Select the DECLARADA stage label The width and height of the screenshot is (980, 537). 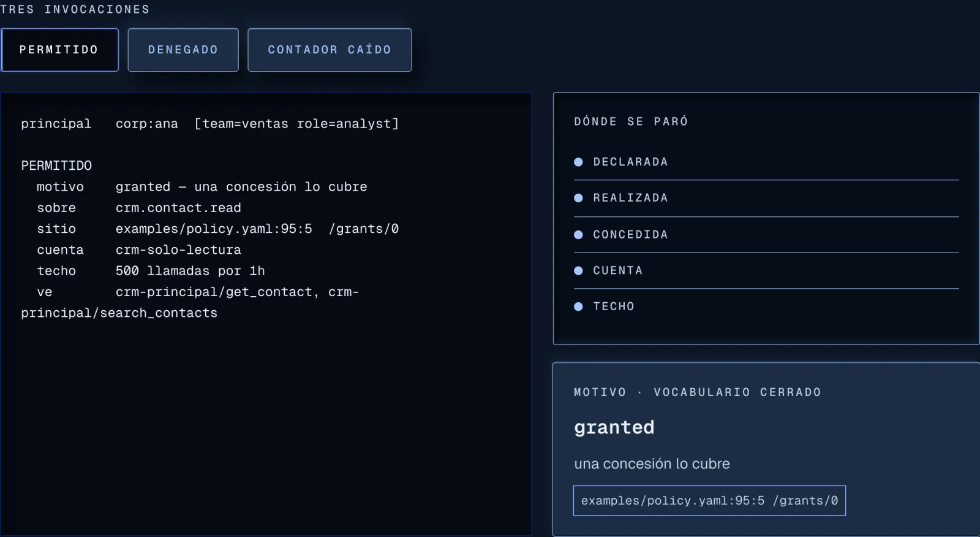click(x=630, y=162)
